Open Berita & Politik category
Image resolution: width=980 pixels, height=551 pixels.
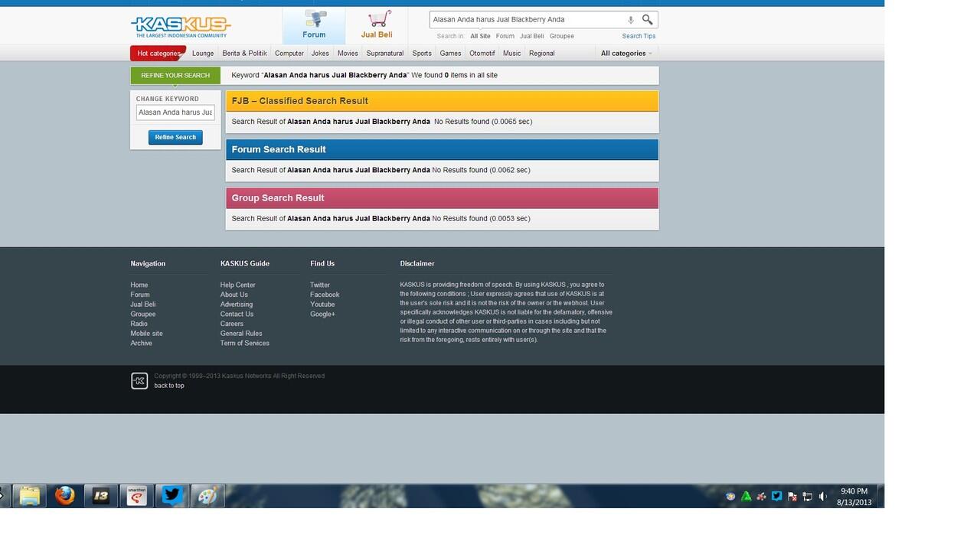coord(244,54)
